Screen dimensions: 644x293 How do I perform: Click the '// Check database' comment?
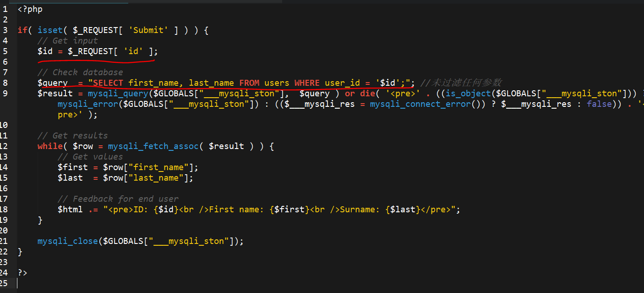(80, 72)
